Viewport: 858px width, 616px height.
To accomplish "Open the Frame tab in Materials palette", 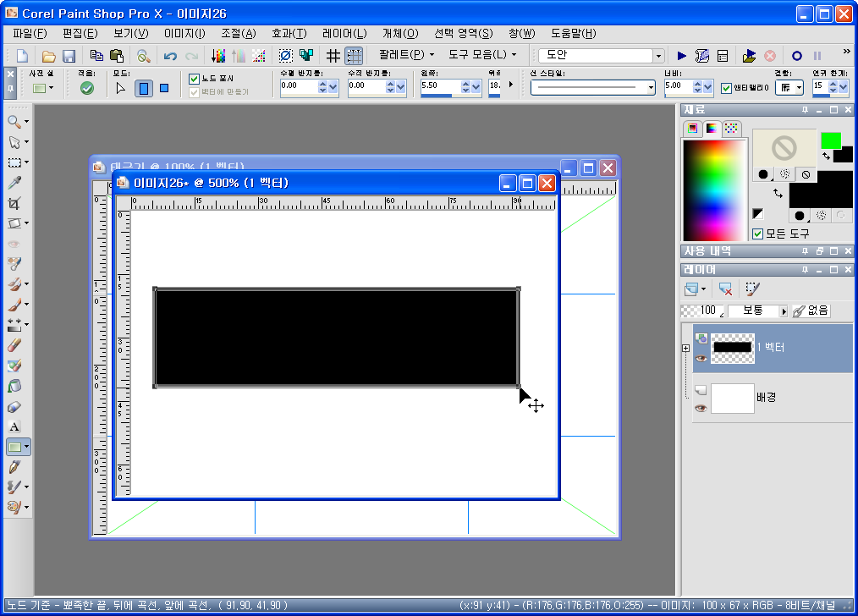I will click(693, 128).
